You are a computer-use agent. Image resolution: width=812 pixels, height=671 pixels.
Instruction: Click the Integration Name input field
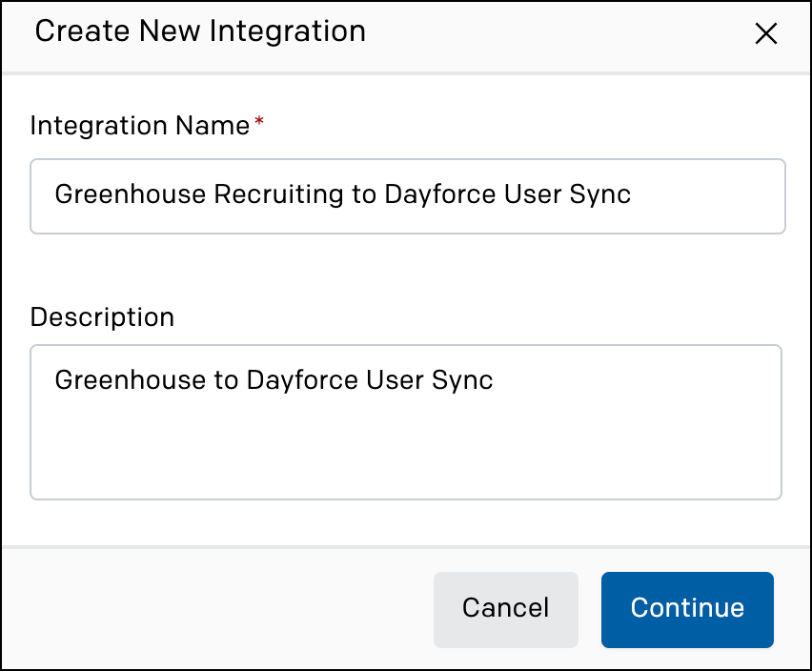coord(408,196)
